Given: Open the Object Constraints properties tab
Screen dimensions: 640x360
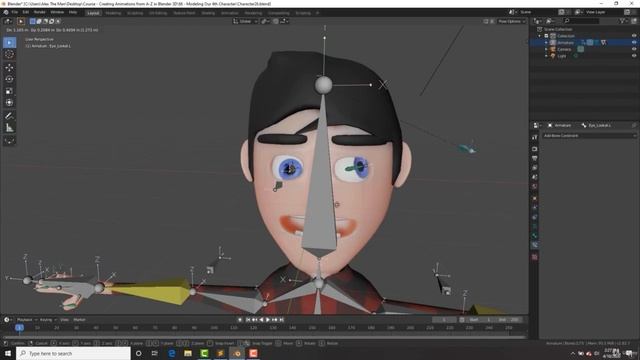Looking at the screenshot, I should pos(535,217).
